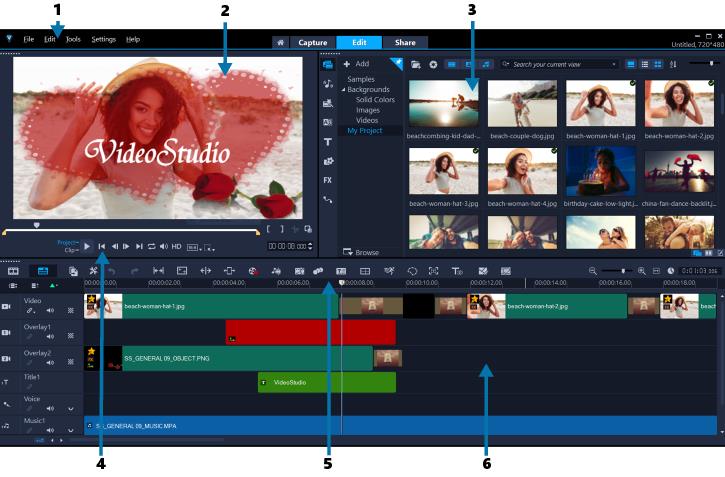Click the Add folder button
The height and width of the screenshot is (477, 725).
(356, 64)
